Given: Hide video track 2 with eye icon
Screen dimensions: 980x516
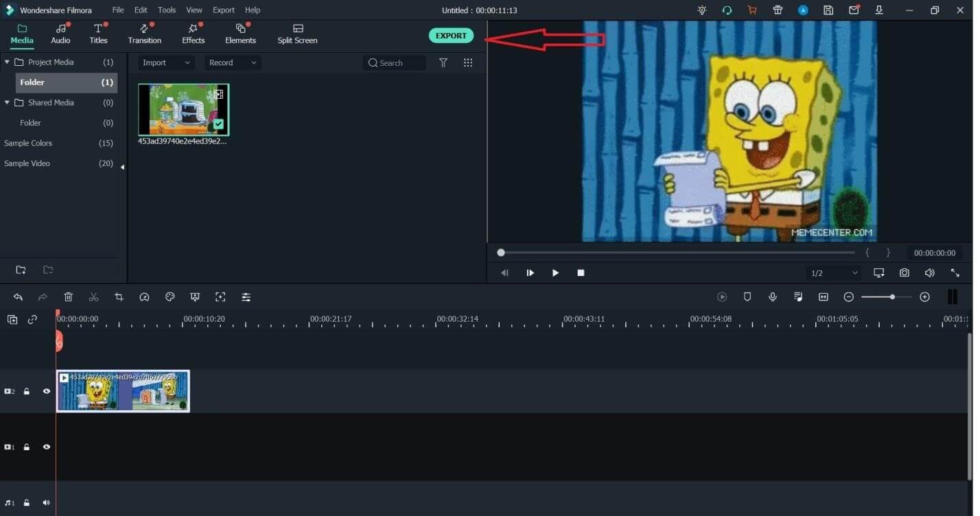Looking at the screenshot, I should tap(47, 391).
